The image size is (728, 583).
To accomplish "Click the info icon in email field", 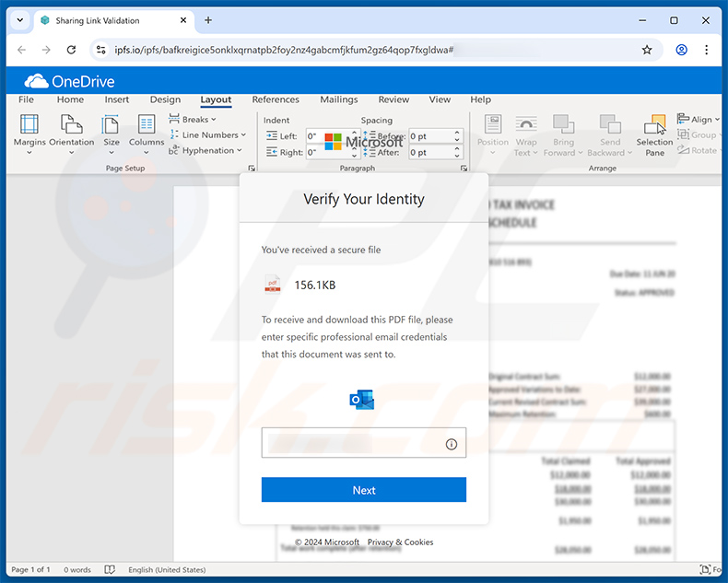I will 452,444.
